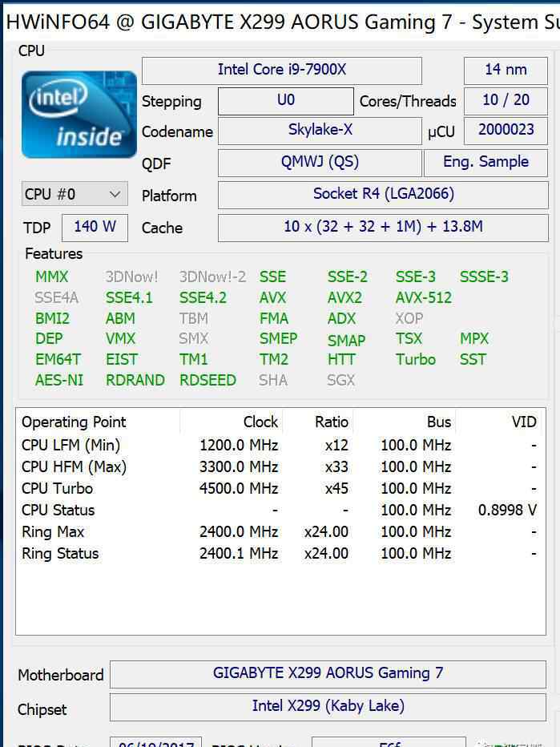Viewport: 560px width, 747px height.
Task: Click the 10 / 20 cores/threads value
Action: (x=506, y=100)
